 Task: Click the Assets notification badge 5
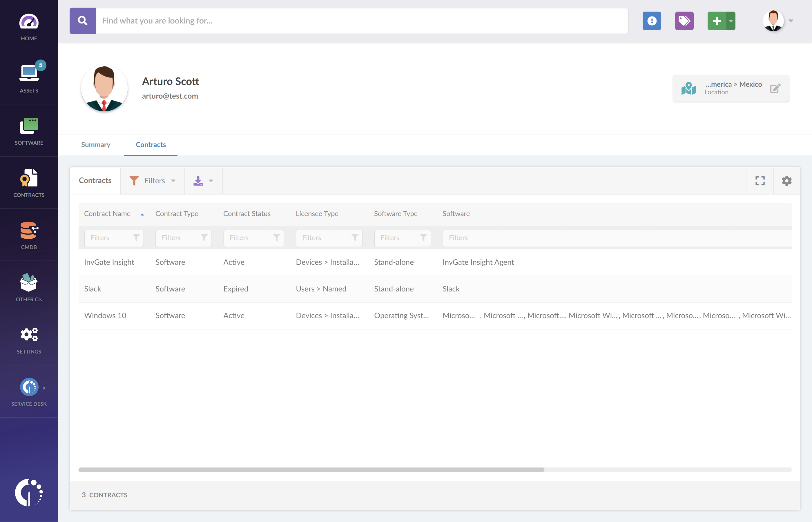coord(40,65)
